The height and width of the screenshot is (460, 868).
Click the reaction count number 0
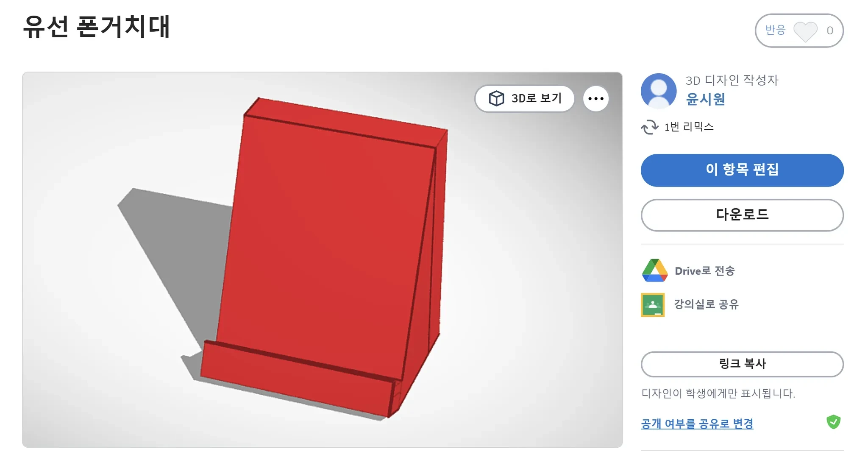pos(829,31)
